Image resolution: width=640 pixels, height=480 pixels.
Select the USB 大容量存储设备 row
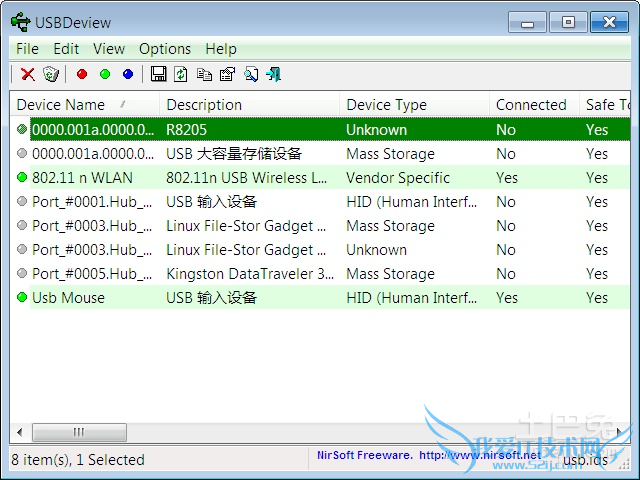pyautogui.click(x=322, y=153)
